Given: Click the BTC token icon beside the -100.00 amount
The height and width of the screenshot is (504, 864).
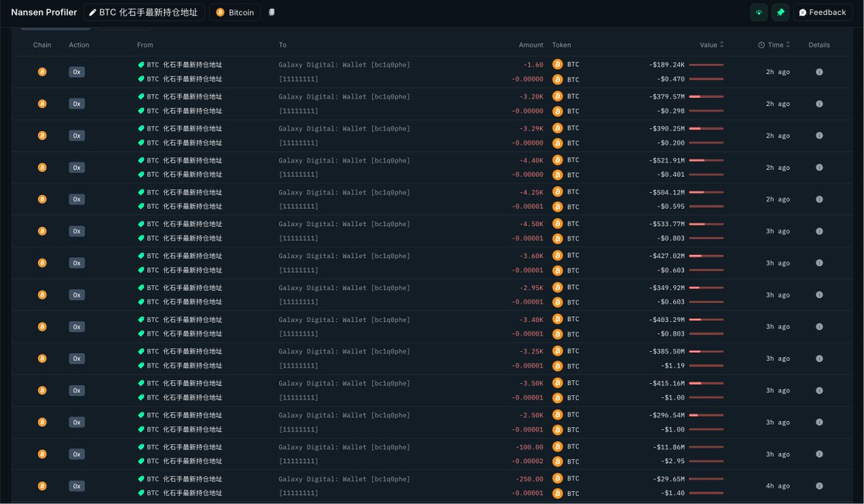Looking at the screenshot, I should coord(557,447).
